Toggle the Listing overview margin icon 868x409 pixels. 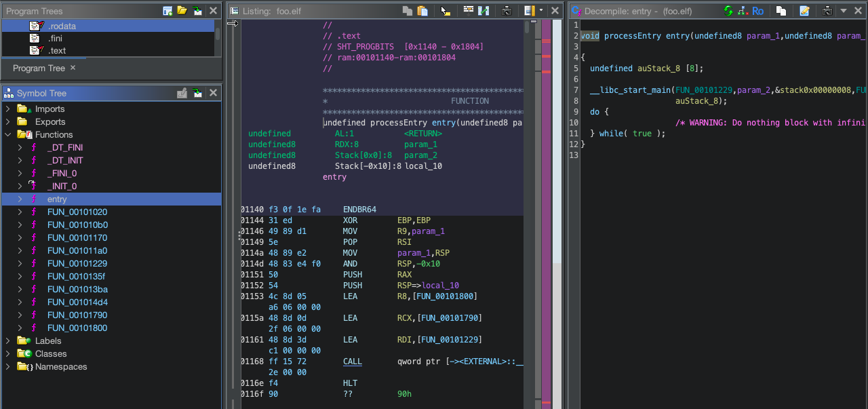coord(529,11)
